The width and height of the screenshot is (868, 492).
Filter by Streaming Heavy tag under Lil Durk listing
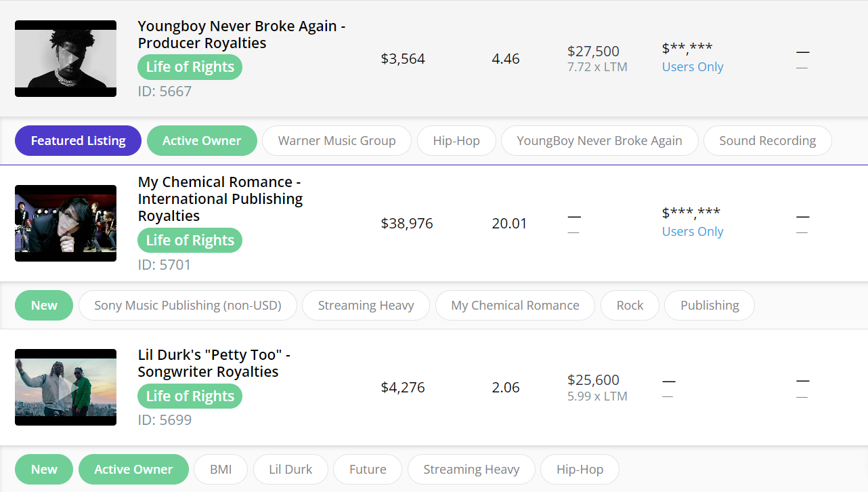point(471,470)
